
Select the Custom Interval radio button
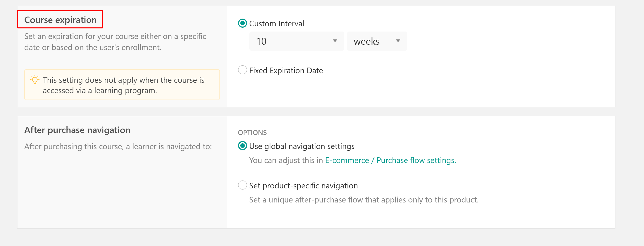[x=242, y=23]
